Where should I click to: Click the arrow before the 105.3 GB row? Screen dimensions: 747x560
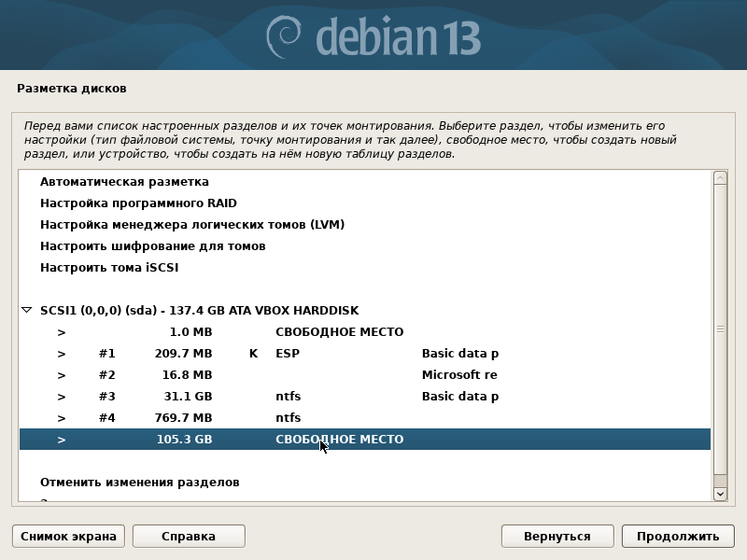point(62,440)
